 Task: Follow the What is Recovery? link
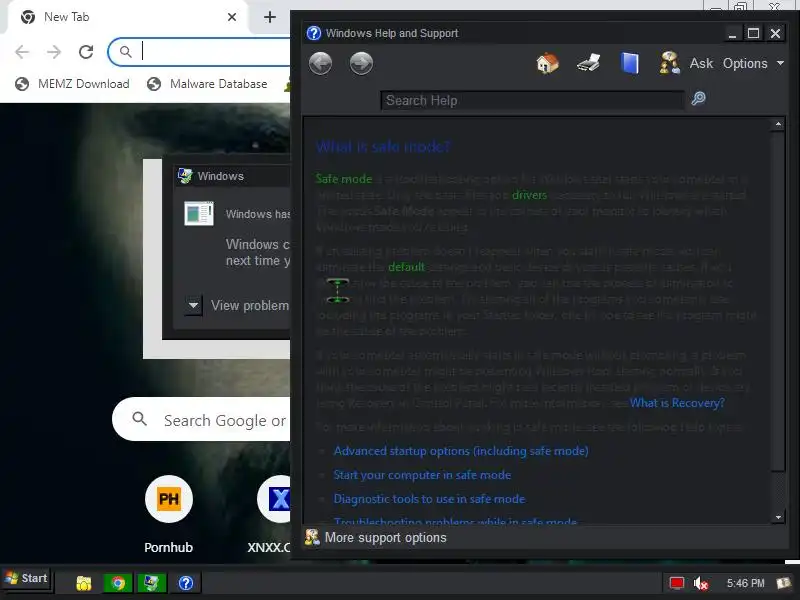pos(677,403)
